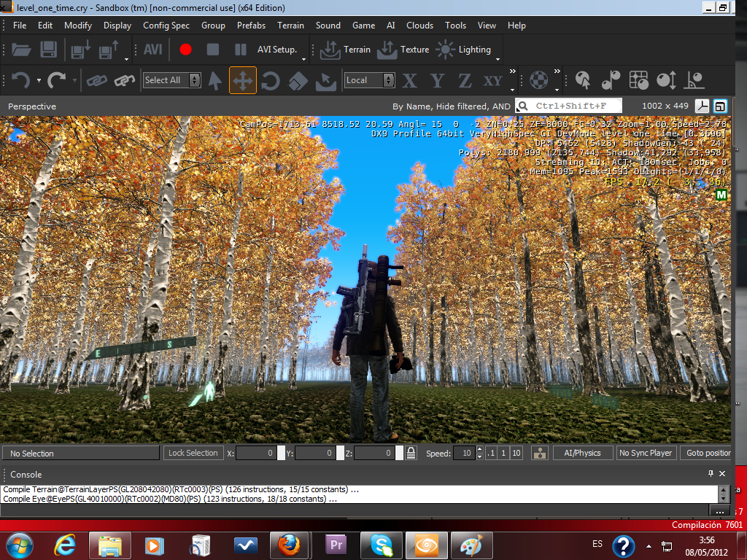Image resolution: width=747 pixels, height=560 pixels.
Task: Click the double sphere toolbar icon
Action: tap(611, 80)
